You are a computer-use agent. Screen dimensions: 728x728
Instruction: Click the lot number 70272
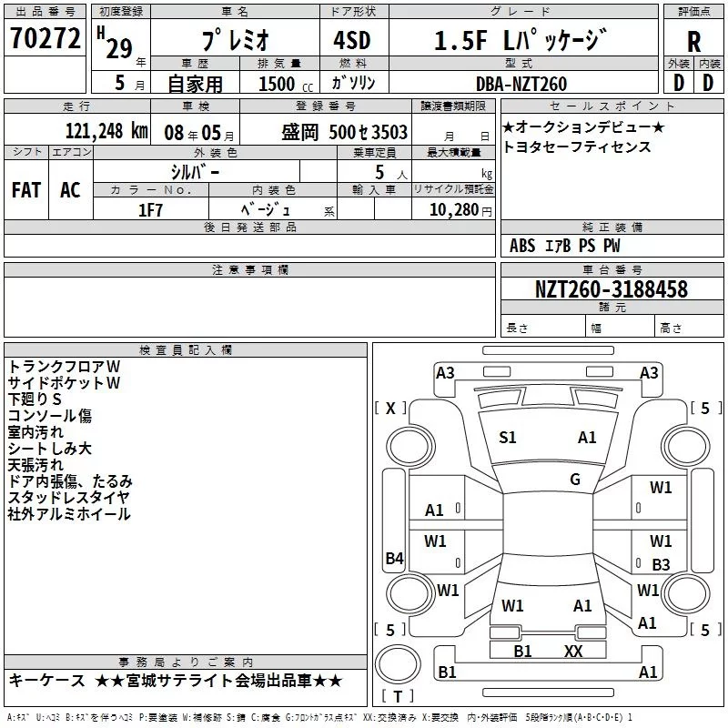point(45,38)
